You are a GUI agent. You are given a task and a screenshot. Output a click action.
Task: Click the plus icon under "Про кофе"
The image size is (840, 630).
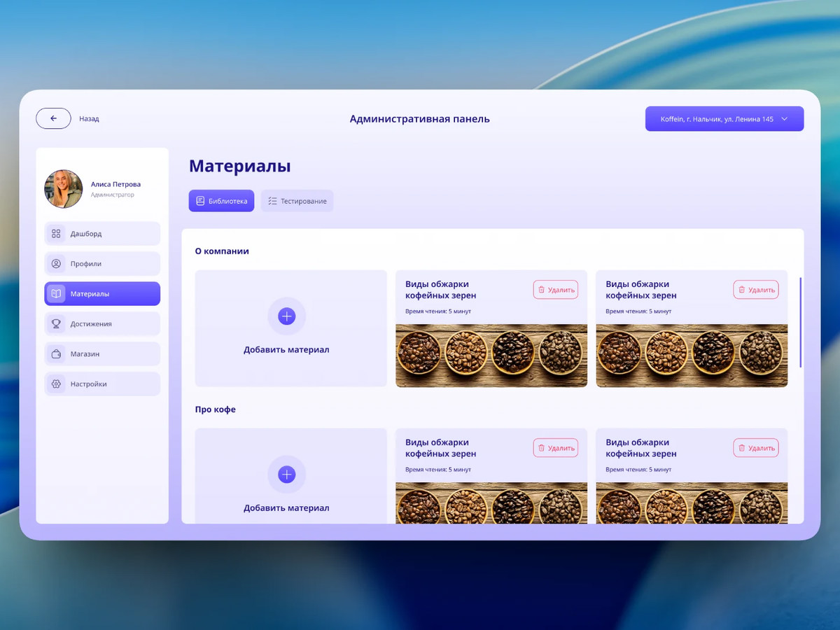[x=286, y=475]
